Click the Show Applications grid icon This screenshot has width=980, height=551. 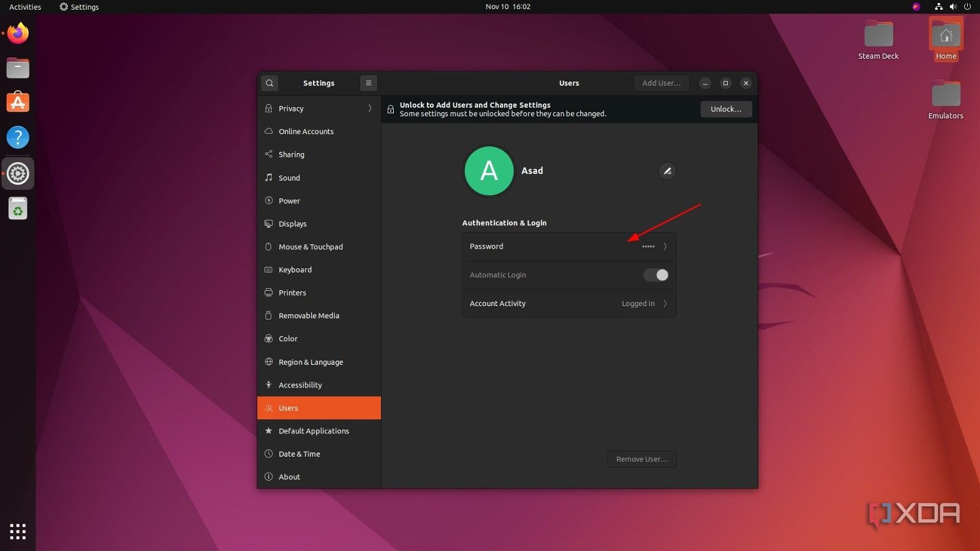[x=17, y=531]
